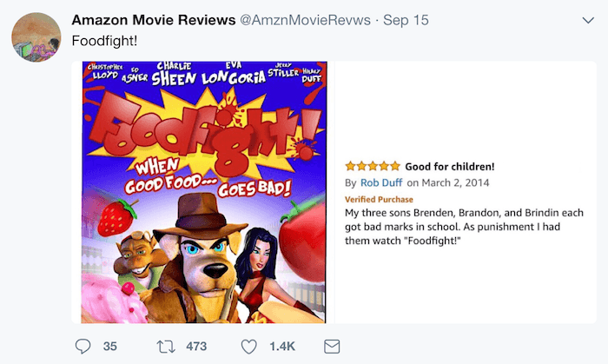Viewport: 608px width, 364px height.
Task: Click the review date March 2, 2014
Action: tap(465, 182)
